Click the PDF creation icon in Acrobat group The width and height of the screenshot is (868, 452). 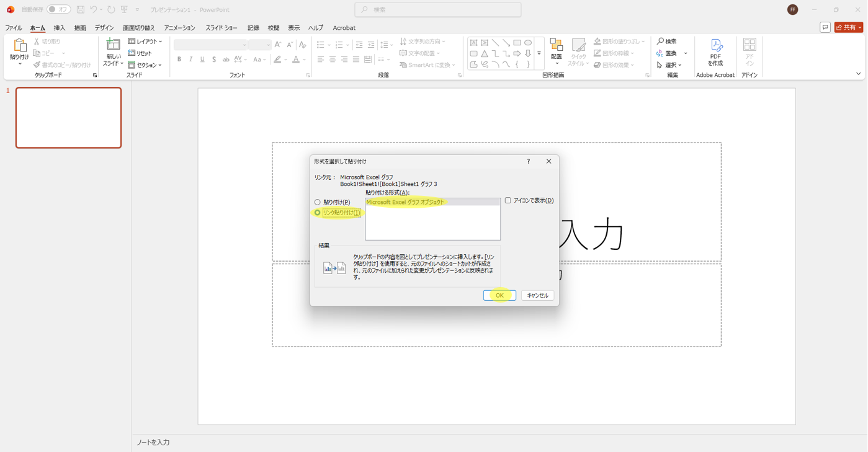click(715, 46)
